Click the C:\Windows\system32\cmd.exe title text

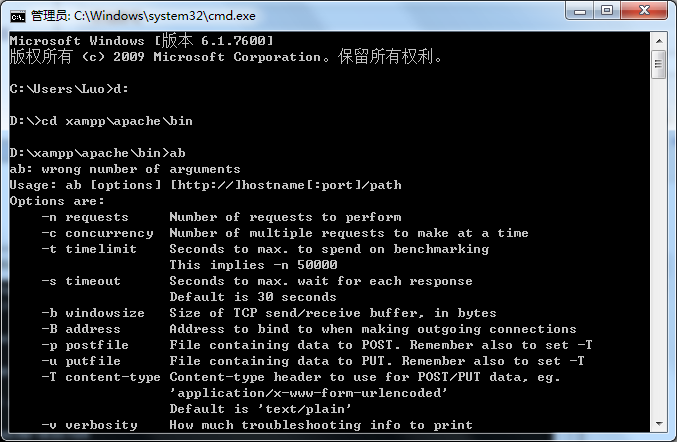point(165,16)
